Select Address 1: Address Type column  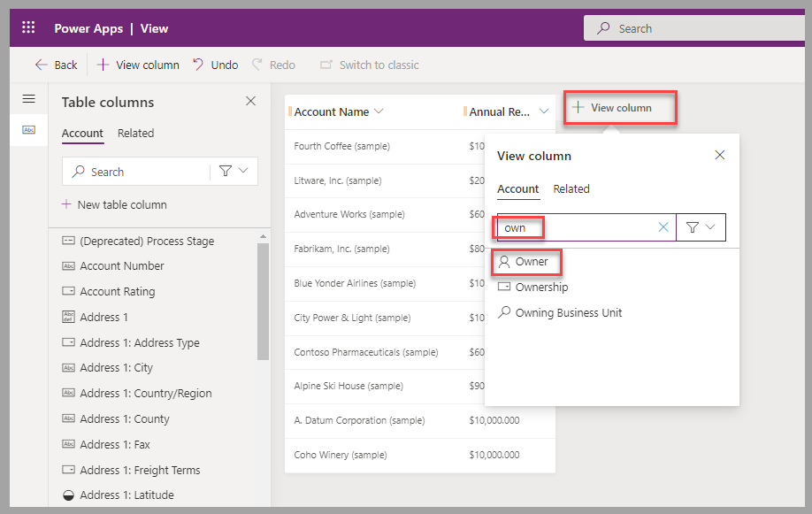click(x=131, y=342)
